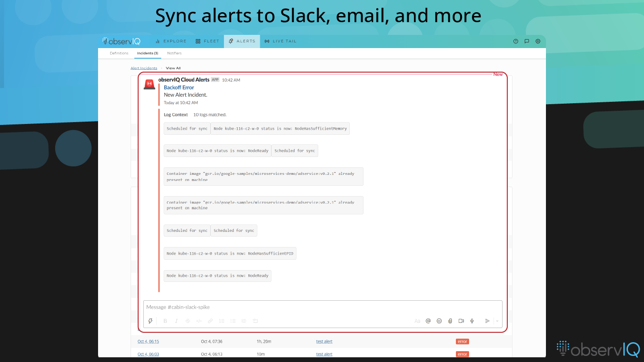Open the feedback chat icon
644x362 pixels.
tap(527, 41)
